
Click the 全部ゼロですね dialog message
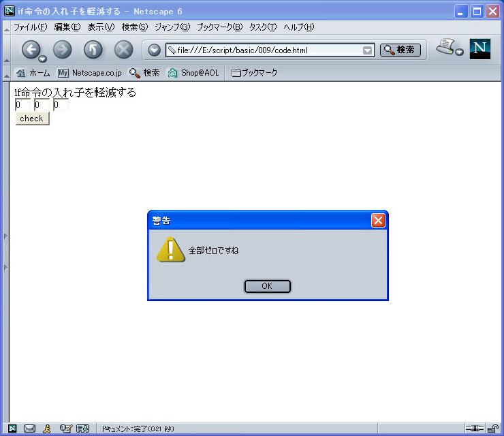[213, 251]
